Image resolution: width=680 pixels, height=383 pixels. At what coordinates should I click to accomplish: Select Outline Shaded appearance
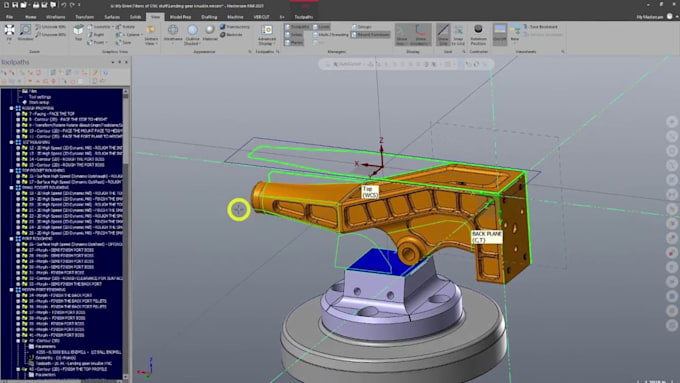(x=192, y=34)
